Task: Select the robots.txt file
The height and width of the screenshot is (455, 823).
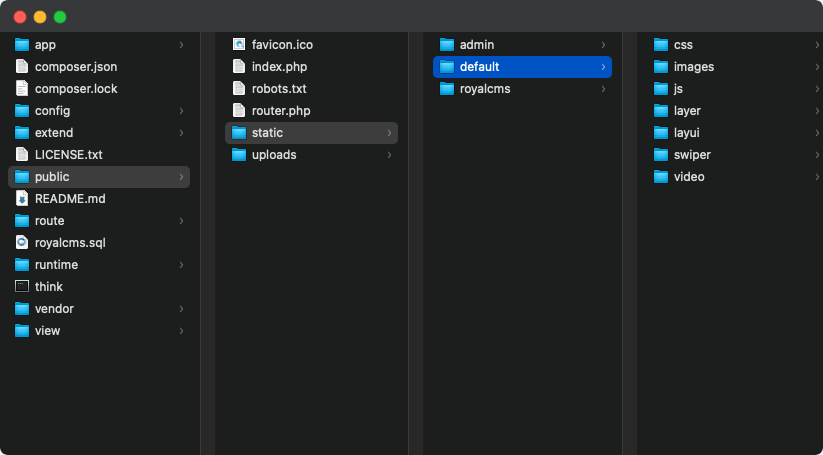Action: tap(279, 89)
